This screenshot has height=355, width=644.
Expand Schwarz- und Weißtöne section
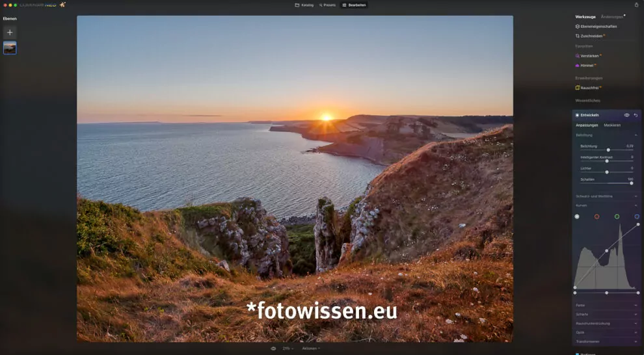tap(607, 196)
